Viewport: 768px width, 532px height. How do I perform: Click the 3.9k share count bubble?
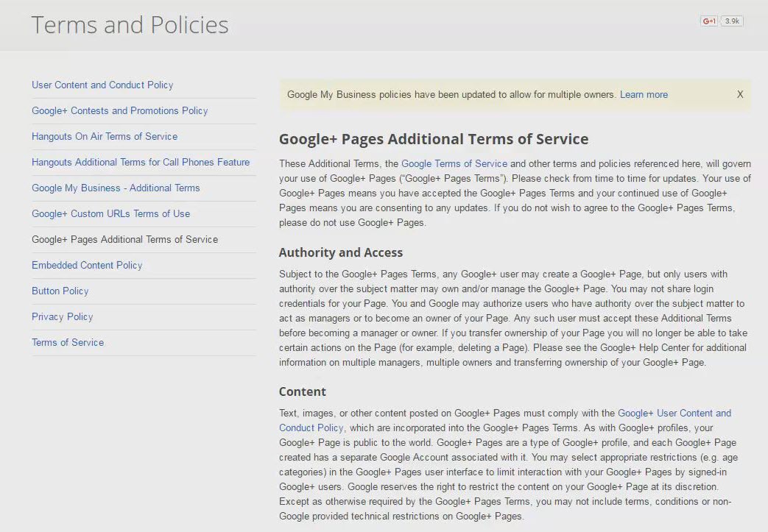[732, 21]
